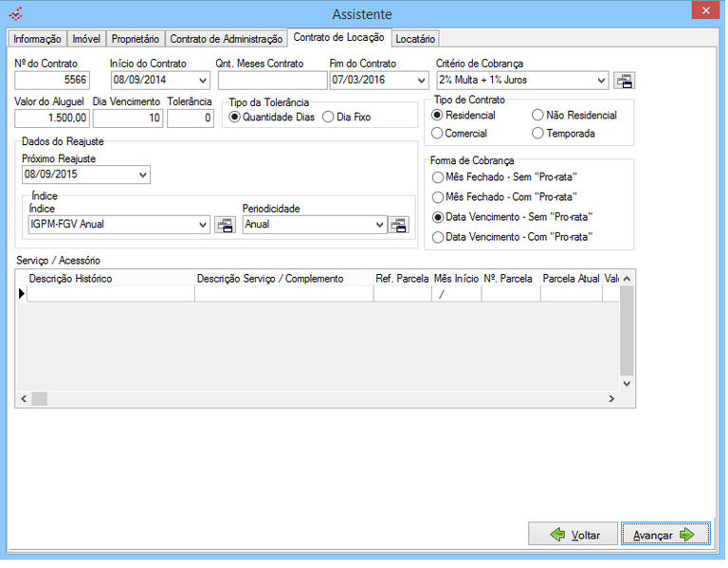Open the Próximo Reajuste date dropdown
The image size is (728, 568).
143,175
